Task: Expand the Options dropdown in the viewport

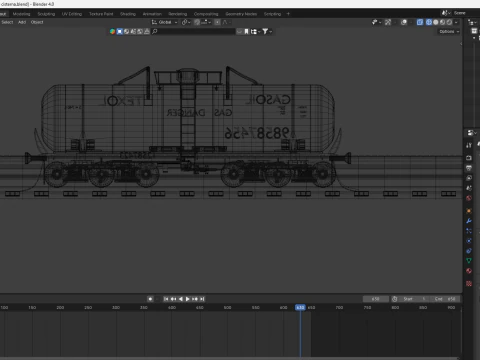Action: pyautogui.click(x=449, y=31)
